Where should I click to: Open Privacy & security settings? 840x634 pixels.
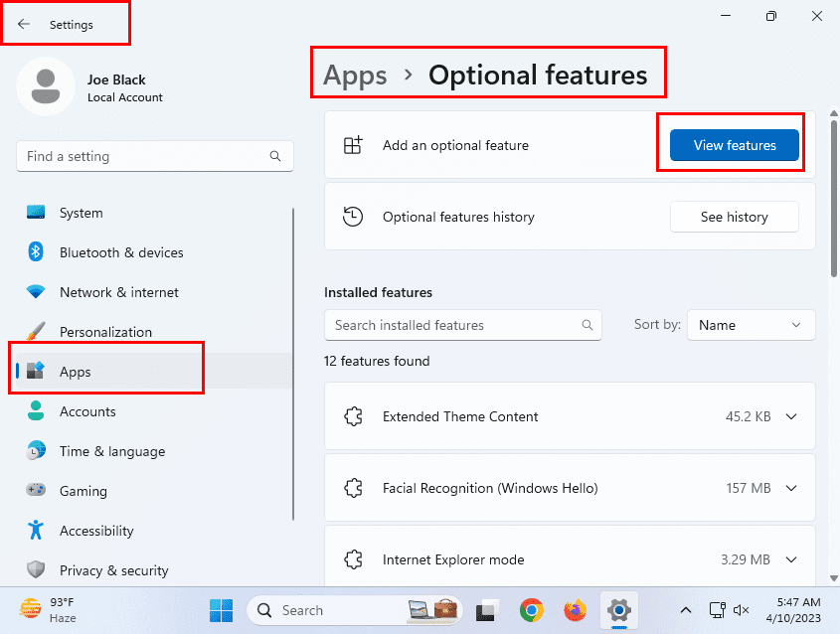pyautogui.click(x=154, y=569)
